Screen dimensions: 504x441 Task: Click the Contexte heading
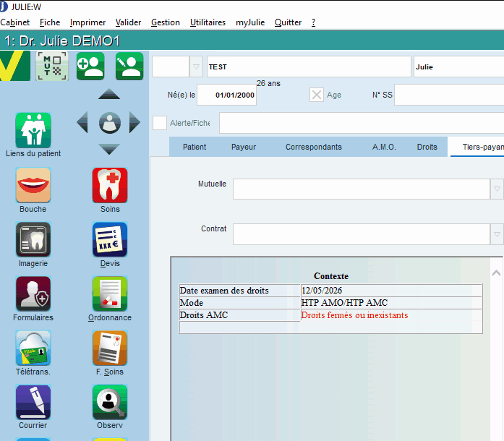pyautogui.click(x=331, y=276)
